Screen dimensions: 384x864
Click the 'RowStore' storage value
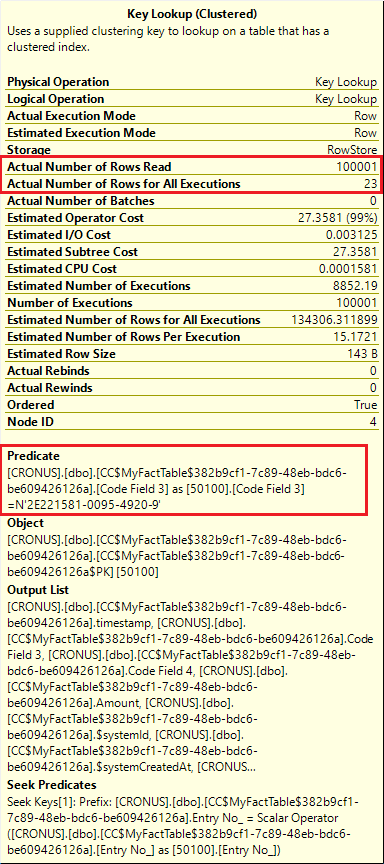352,150
